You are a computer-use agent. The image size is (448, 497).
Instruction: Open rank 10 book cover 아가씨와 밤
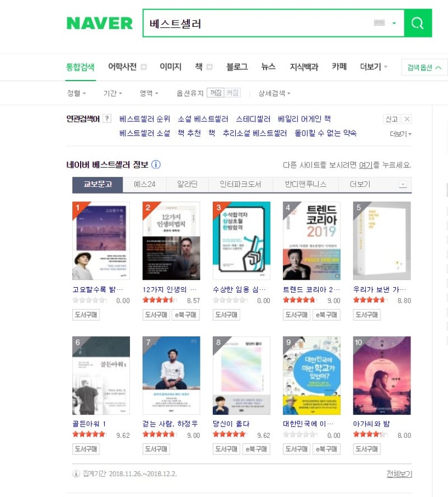382,376
